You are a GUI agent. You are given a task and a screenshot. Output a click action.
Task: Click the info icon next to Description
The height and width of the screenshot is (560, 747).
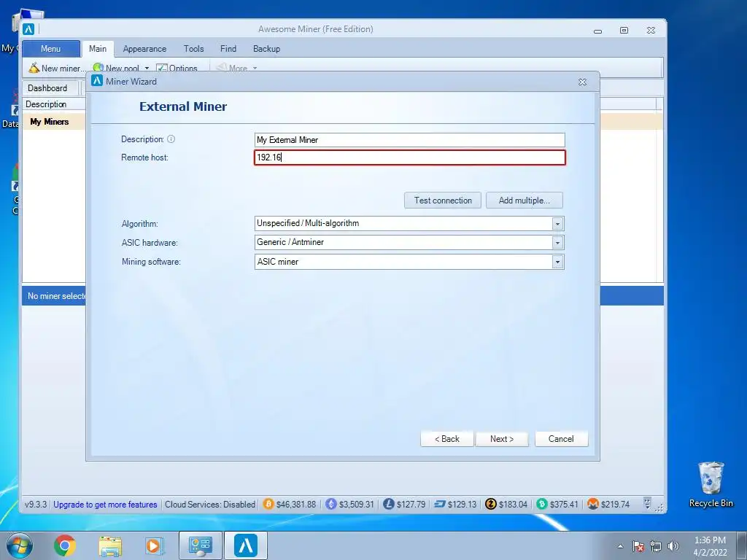171,139
